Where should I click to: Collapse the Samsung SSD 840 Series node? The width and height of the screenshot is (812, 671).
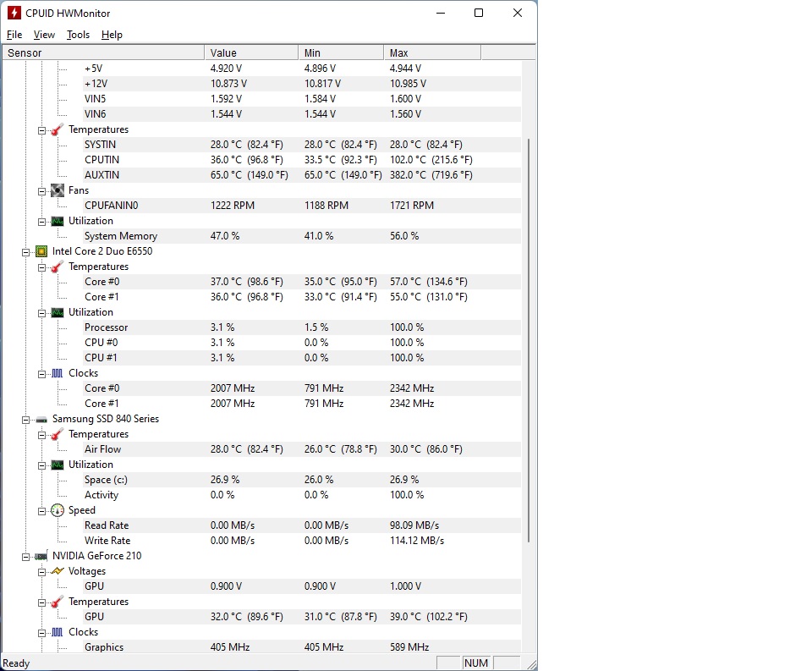[25, 420]
